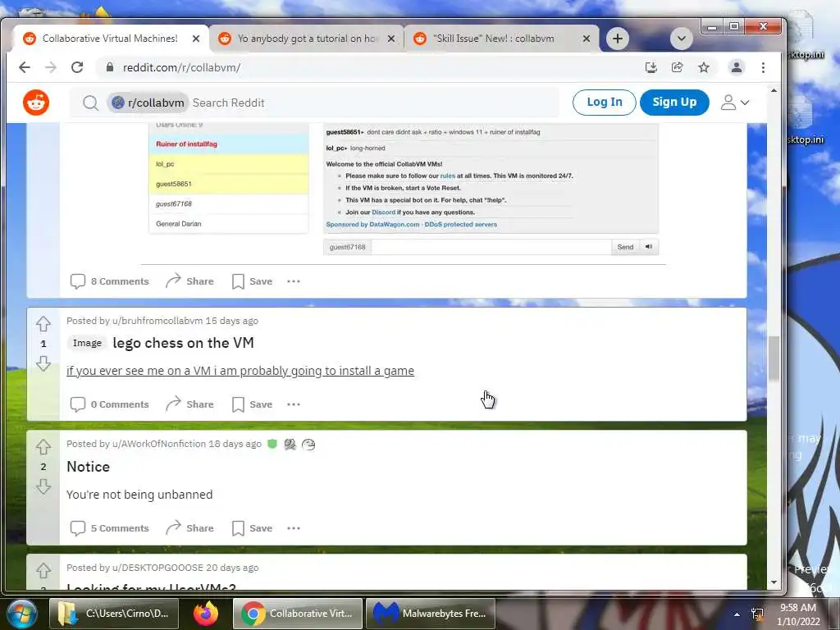The width and height of the screenshot is (840, 630).
Task: Launch Firefox from the taskbar
Action: point(206,614)
